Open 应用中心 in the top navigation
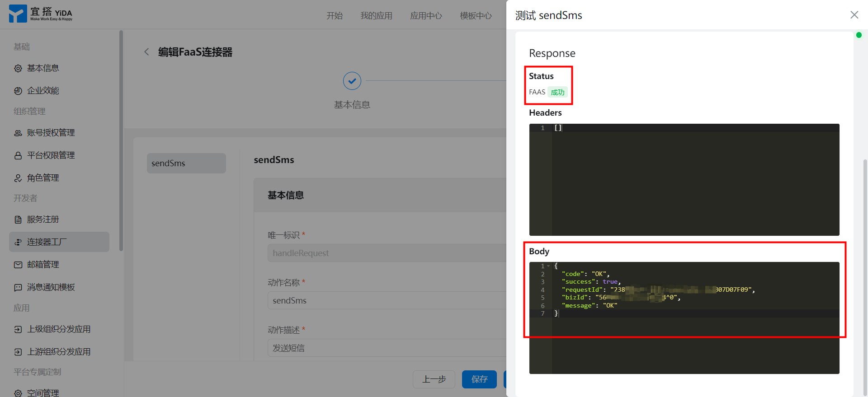Screen dimensions: 868x397 [x=426, y=16]
